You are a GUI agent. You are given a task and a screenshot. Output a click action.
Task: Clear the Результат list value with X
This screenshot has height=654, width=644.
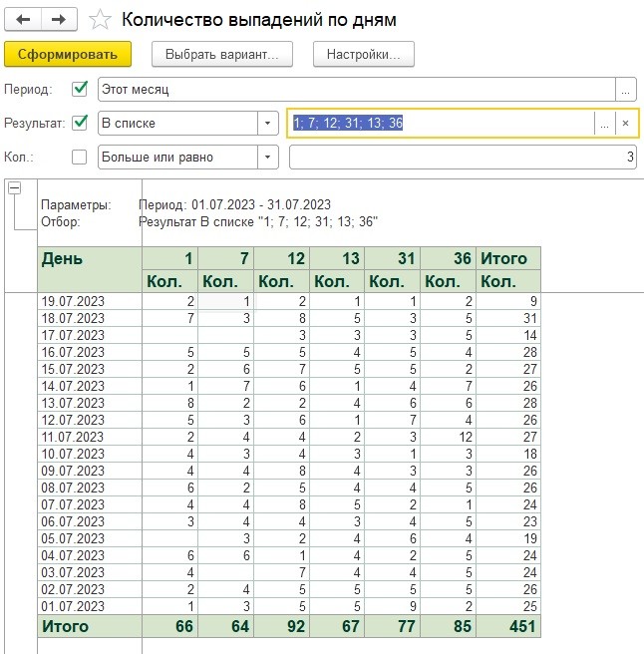coord(625,123)
